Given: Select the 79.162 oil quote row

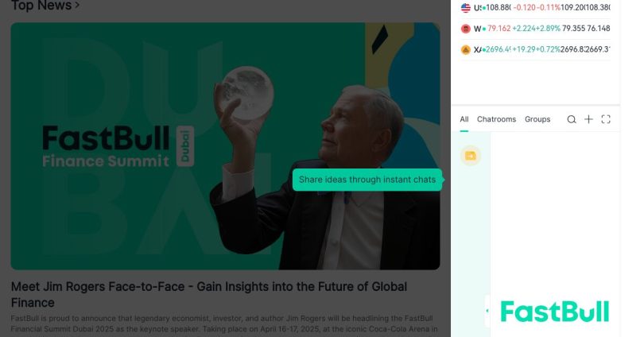Looking at the screenshot, I should point(535,29).
